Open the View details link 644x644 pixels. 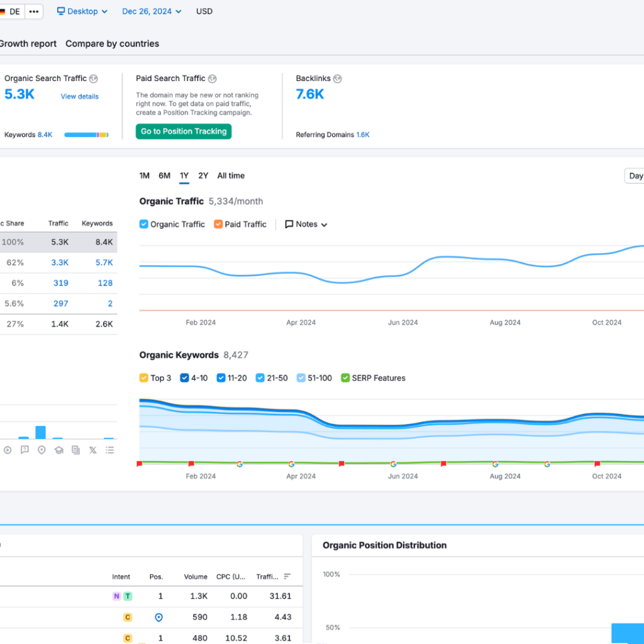pyautogui.click(x=79, y=97)
